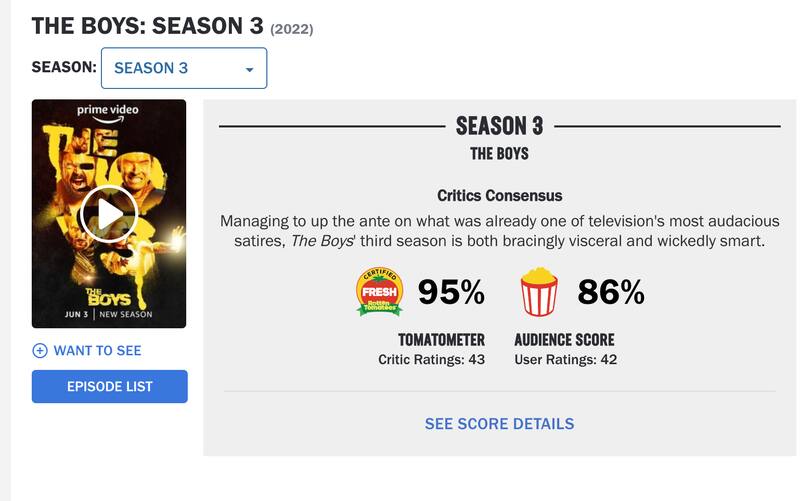Click the popcorn bucket audience icon
This screenshot has width=800, height=501.
point(539,291)
